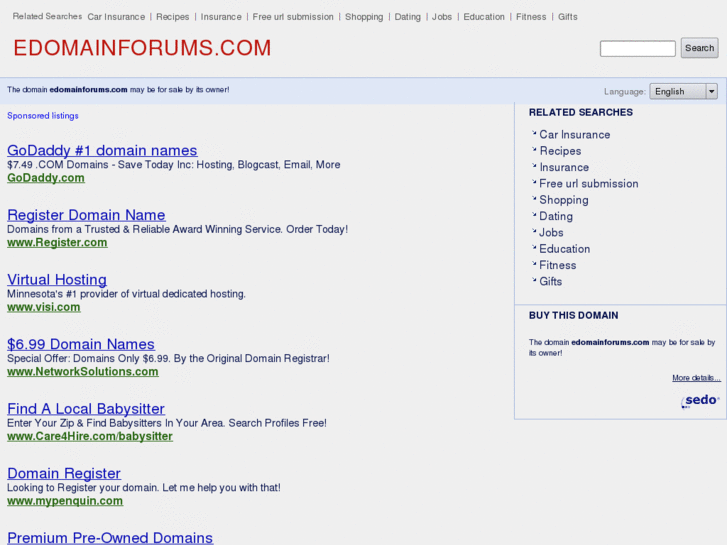Image resolution: width=727 pixels, height=545 pixels.
Task: Open GoDaddy #1 domain names ad
Action: click(x=102, y=150)
